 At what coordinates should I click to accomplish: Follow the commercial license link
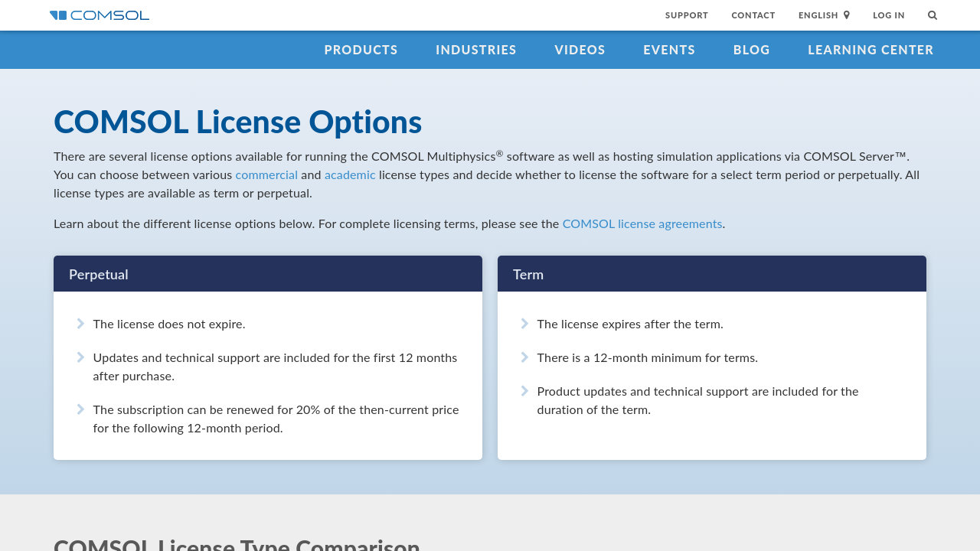[266, 174]
